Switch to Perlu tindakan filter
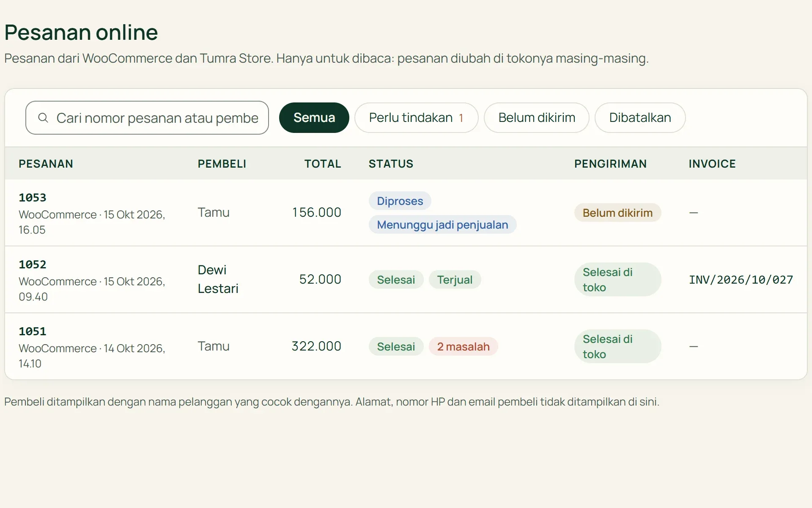 coord(417,118)
